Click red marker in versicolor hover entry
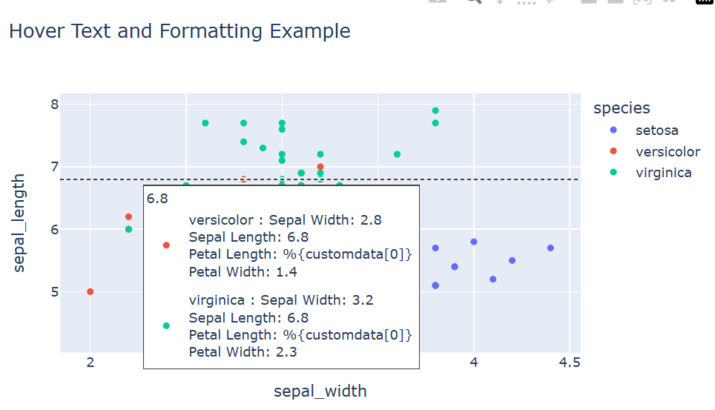Screen dimensions: 715x410 point(166,245)
